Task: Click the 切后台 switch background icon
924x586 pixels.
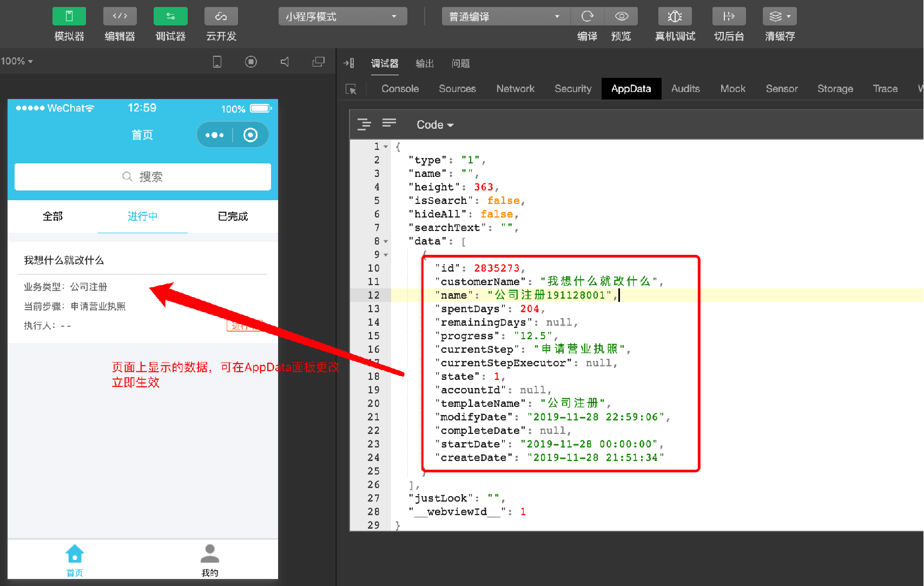Action: 729,16
